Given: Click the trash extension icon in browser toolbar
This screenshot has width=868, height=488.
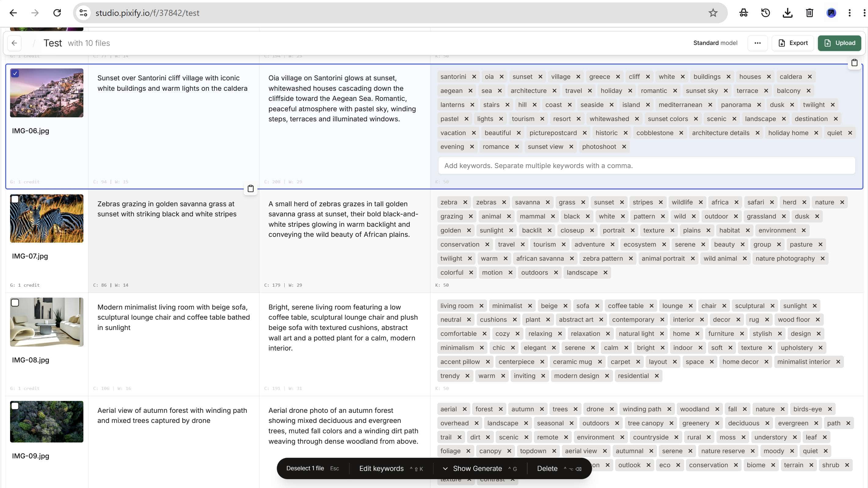Looking at the screenshot, I should pos(809,13).
